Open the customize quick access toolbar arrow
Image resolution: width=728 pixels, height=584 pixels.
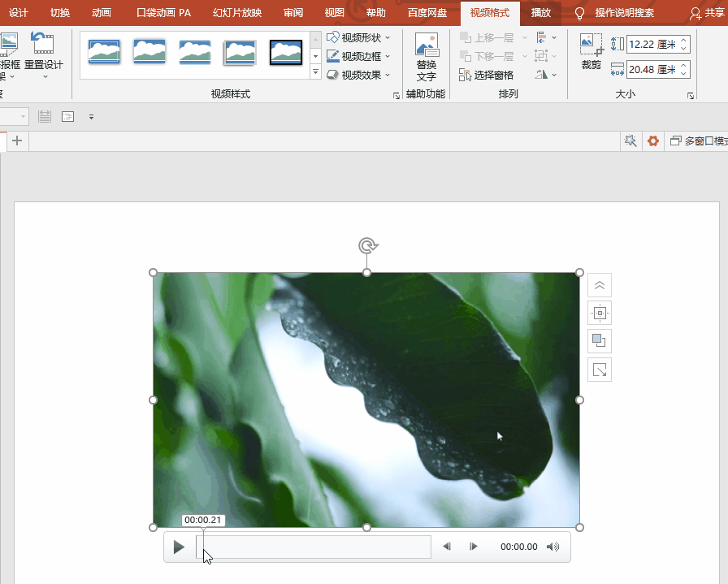pyautogui.click(x=92, y=117)
